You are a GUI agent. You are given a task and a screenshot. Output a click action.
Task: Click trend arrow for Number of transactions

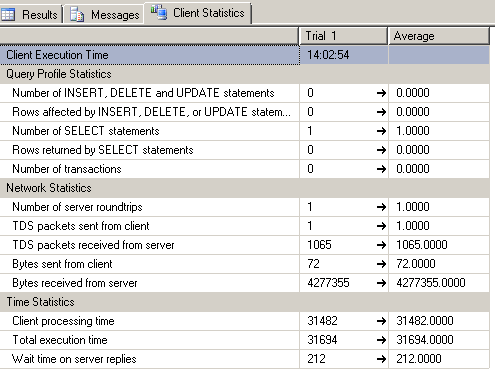click(x=381, y=169)
